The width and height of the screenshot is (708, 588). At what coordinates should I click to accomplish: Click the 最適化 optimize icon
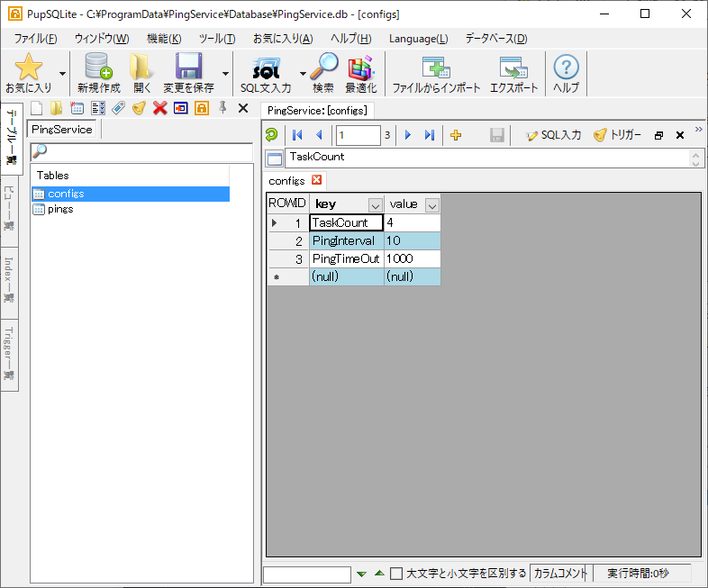[x=361, y=73]
